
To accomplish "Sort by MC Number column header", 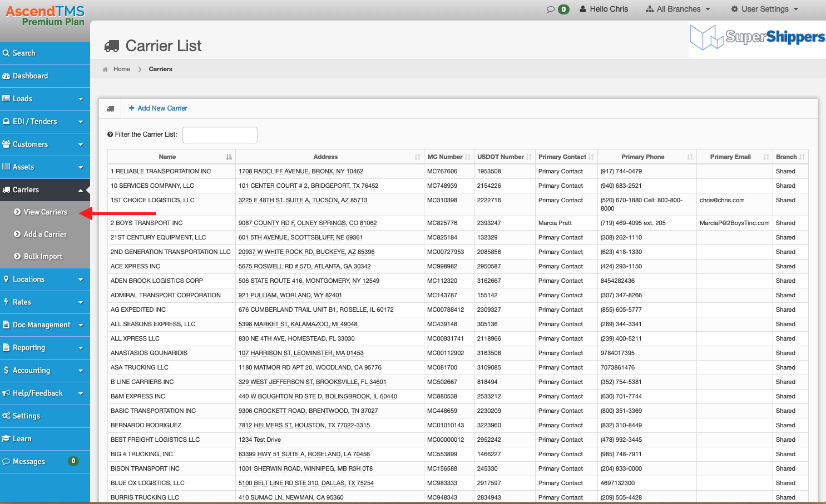I will point(449,157).
